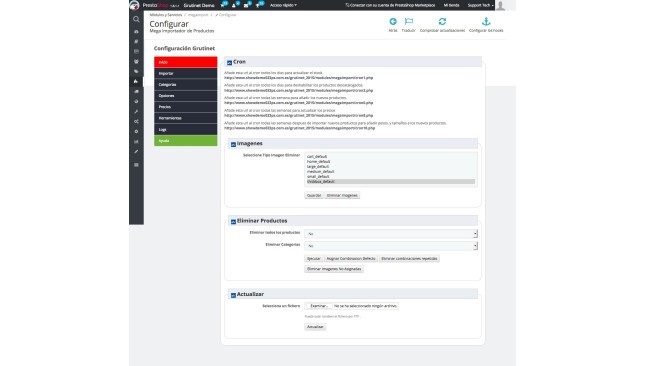Click the Comprobar actualizaciones refresh icon
Screen dimensions: 646x366
(x=442, y=21)
